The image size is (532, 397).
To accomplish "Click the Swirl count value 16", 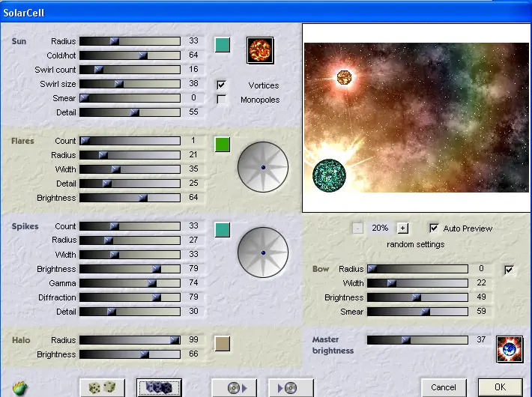I will coord(193,69).
